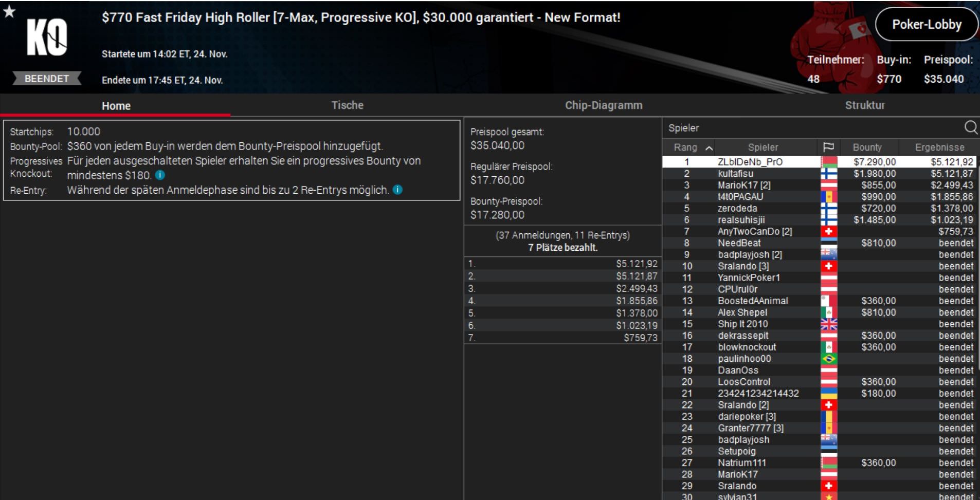
Task: Go to the Struktur tab
Action: click(865, 105)
